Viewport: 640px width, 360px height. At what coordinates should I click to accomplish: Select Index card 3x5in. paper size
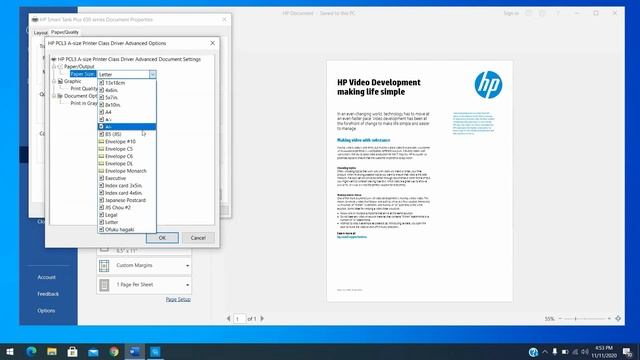coord(127,186)
